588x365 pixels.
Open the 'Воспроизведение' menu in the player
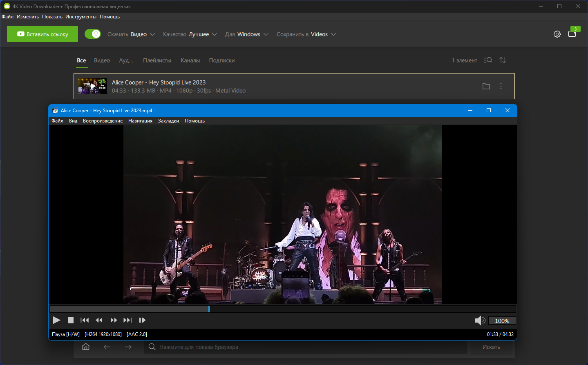point(103,121)
